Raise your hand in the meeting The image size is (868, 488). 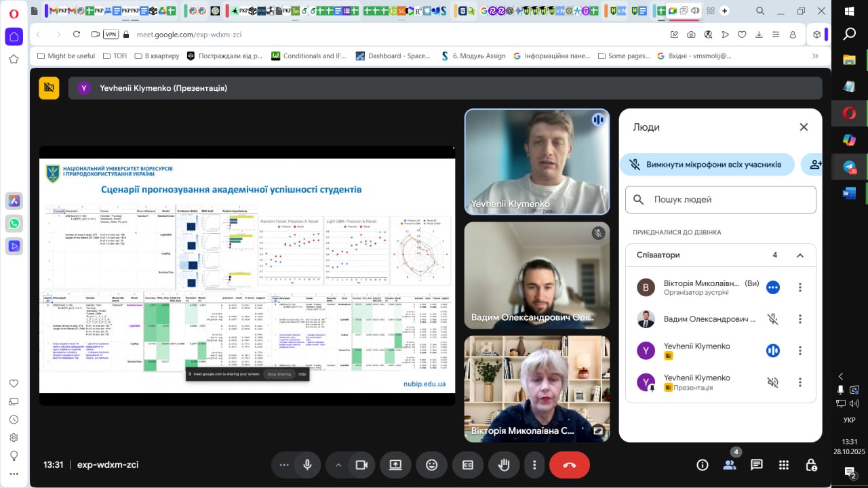tap(504, 465)
